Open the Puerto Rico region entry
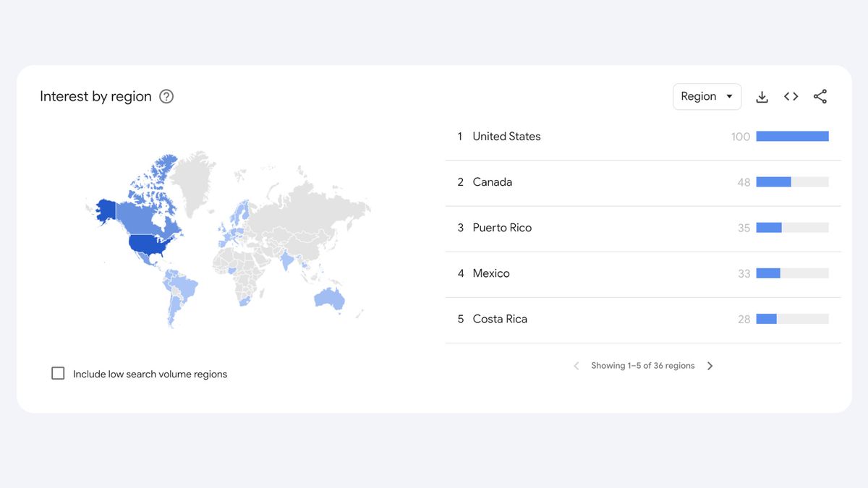This screenshot has width=868, height=488. pyautogui.click(x=502, y=228)
